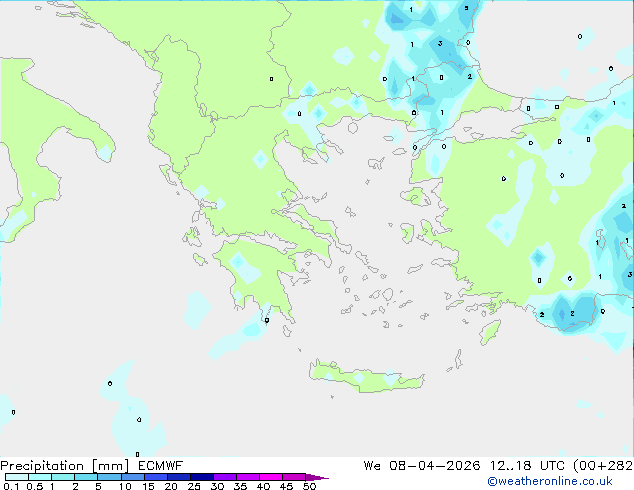Select the 5–10 mm legend swatch
634x490 pixels.
tap(109, 477)
